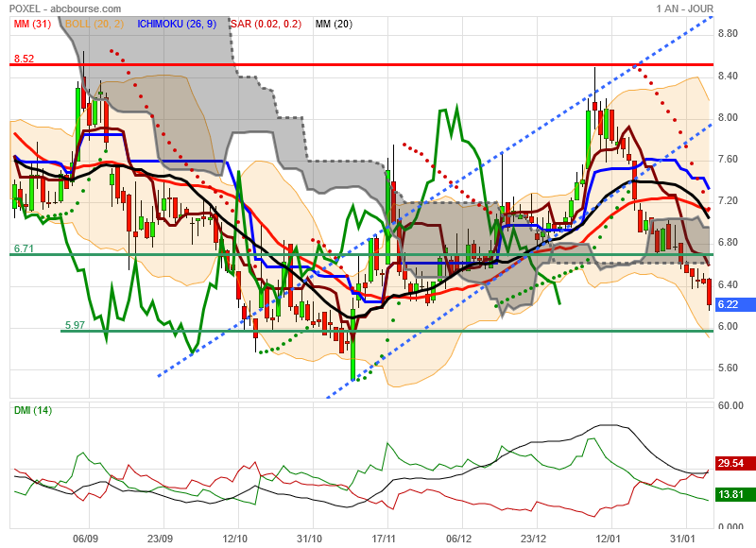Click the 12/01 date axis label

tap(608, 539)
